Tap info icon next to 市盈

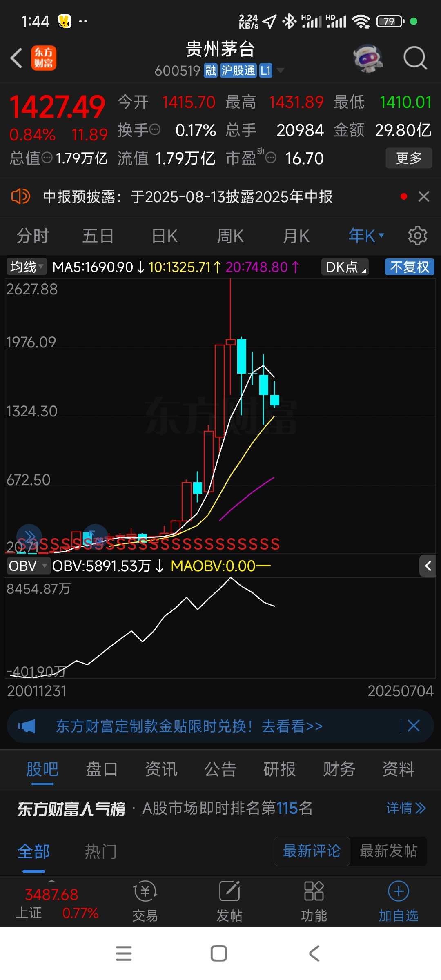click(271, 158)
